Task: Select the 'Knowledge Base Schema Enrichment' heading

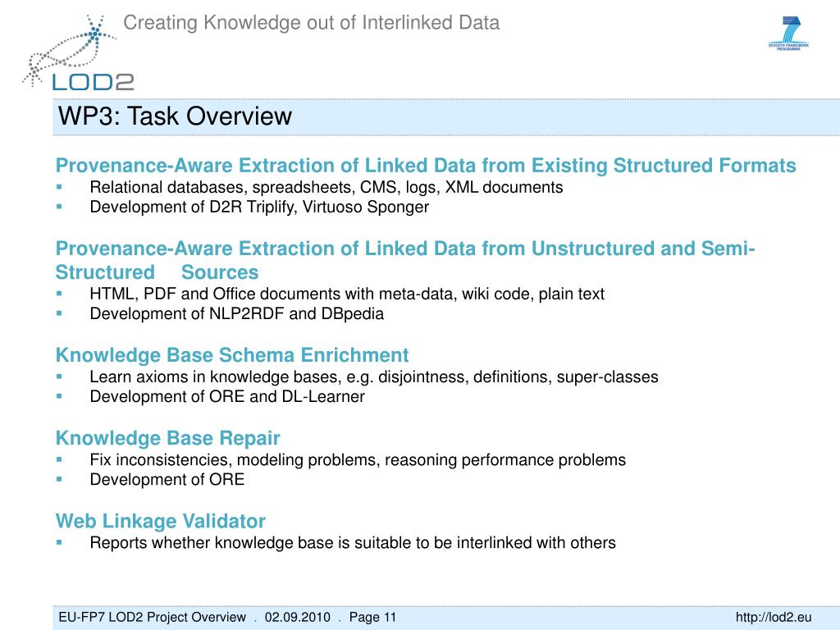Action: tap(231, 355)
